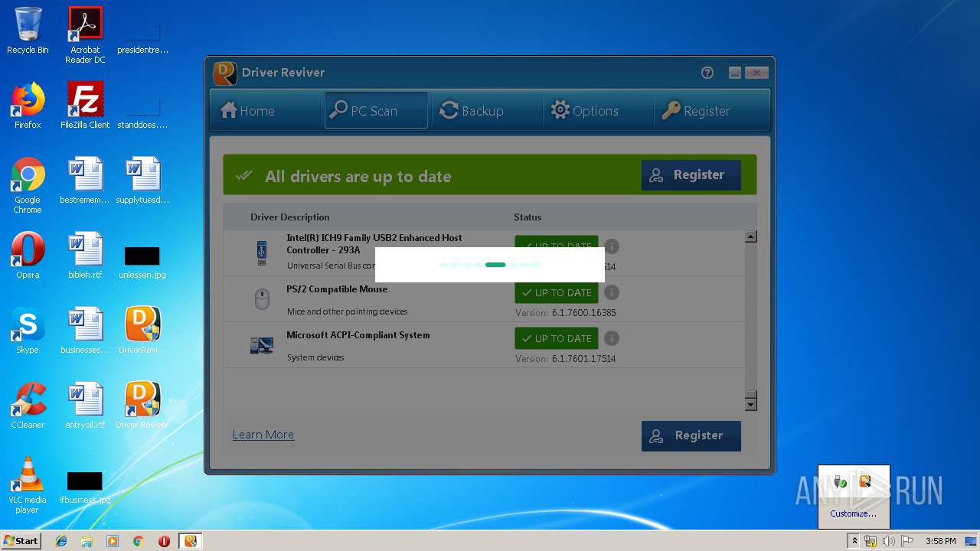This screenshot has width=980, height=551.
Task: Open the Home tab in Driver Reviver
Action: (x=247, y=111)
